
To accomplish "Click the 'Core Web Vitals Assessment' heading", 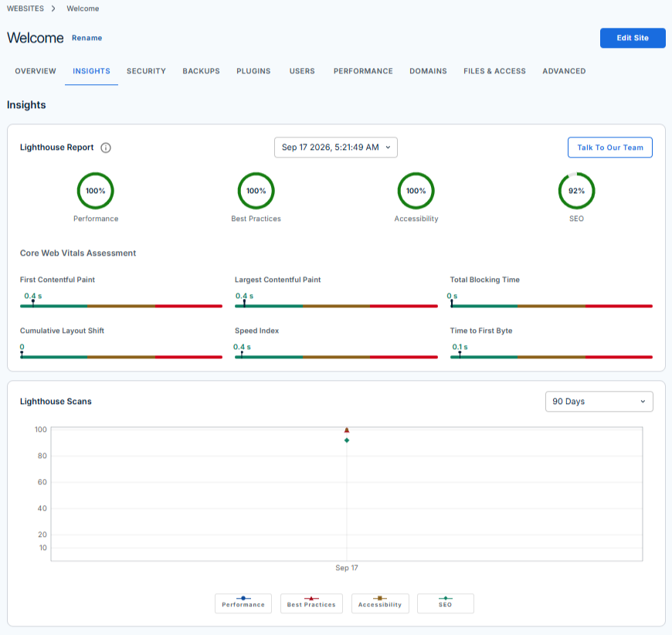I will (x=78, y=253).
